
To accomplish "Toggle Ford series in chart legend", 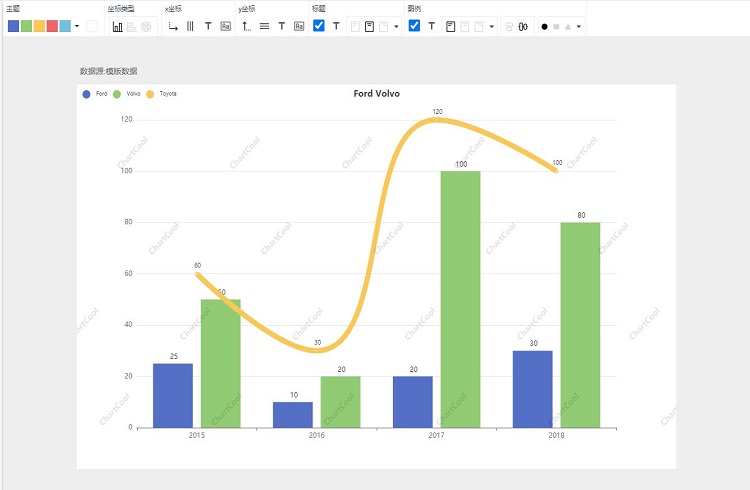I will click(95, 94).
